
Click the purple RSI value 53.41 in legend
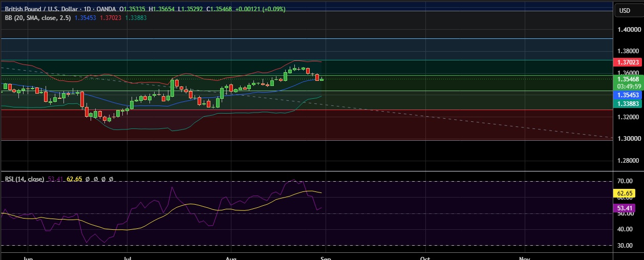[x=54, y=179]
